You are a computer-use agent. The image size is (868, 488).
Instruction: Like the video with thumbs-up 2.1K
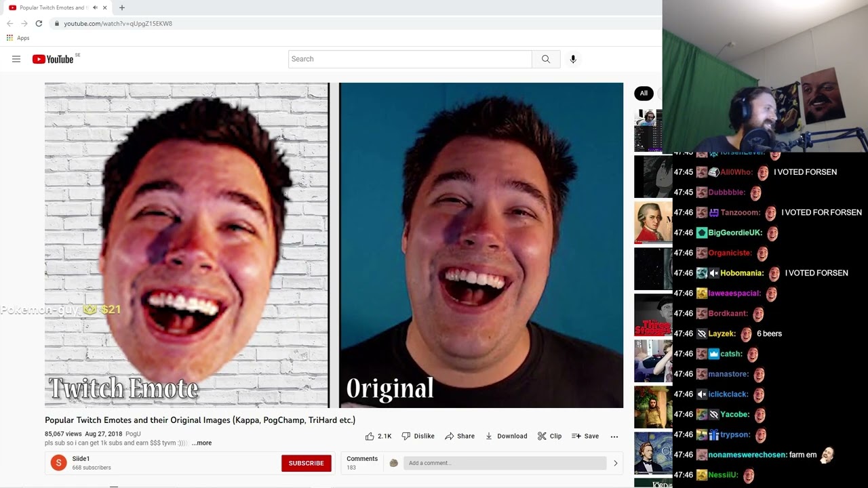pos(378,436)
